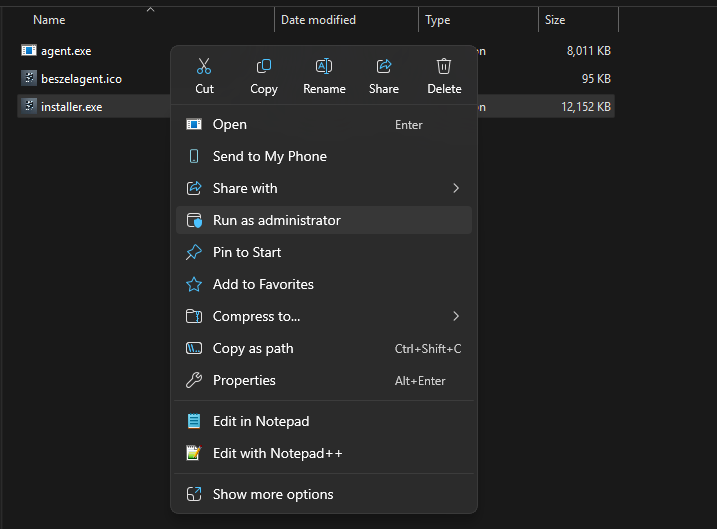
Task: Choose Run as administrator
Action: pos(276,220)
